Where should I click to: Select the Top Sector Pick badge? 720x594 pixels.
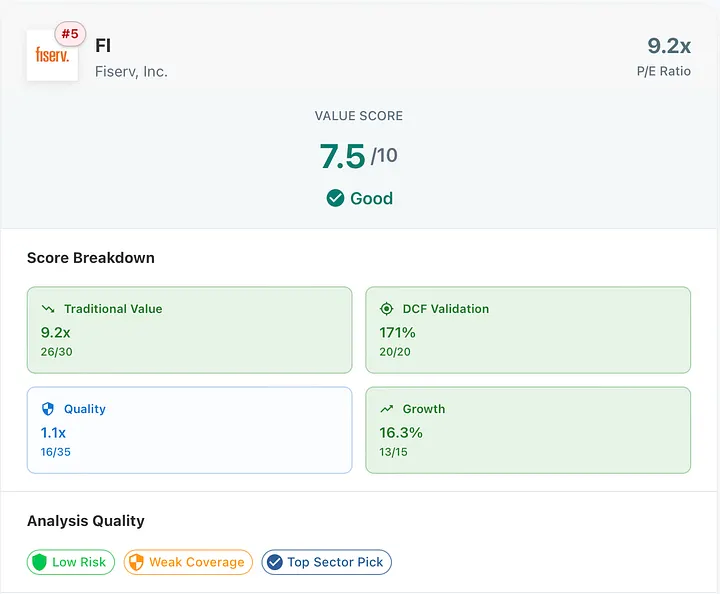[326, 562]
